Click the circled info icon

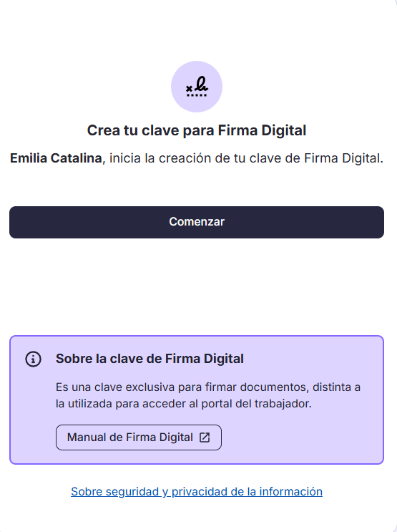(x=33, y=359)
